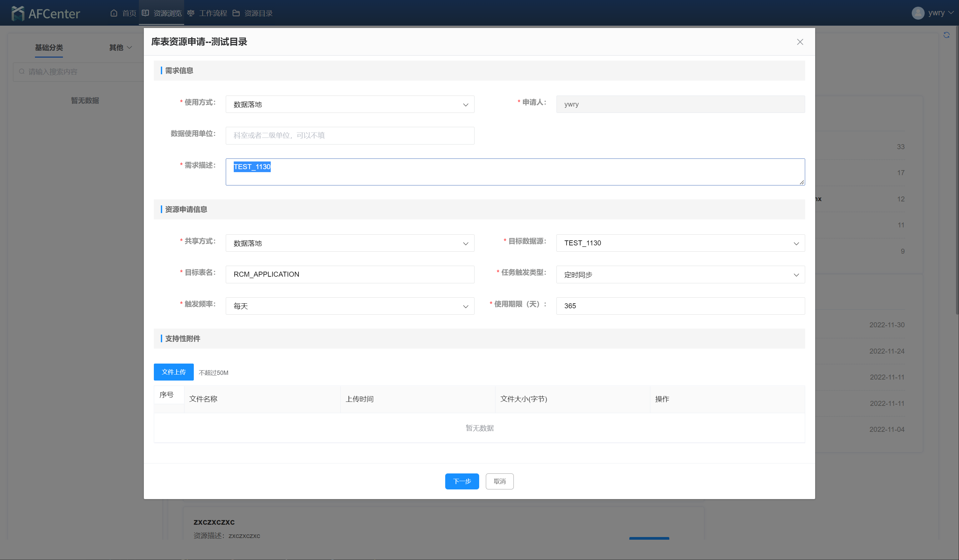Image resolution: width=959 pixels, height=560 pixels.
Task: Click the 上传时间 column header
Action: point(418,399)
